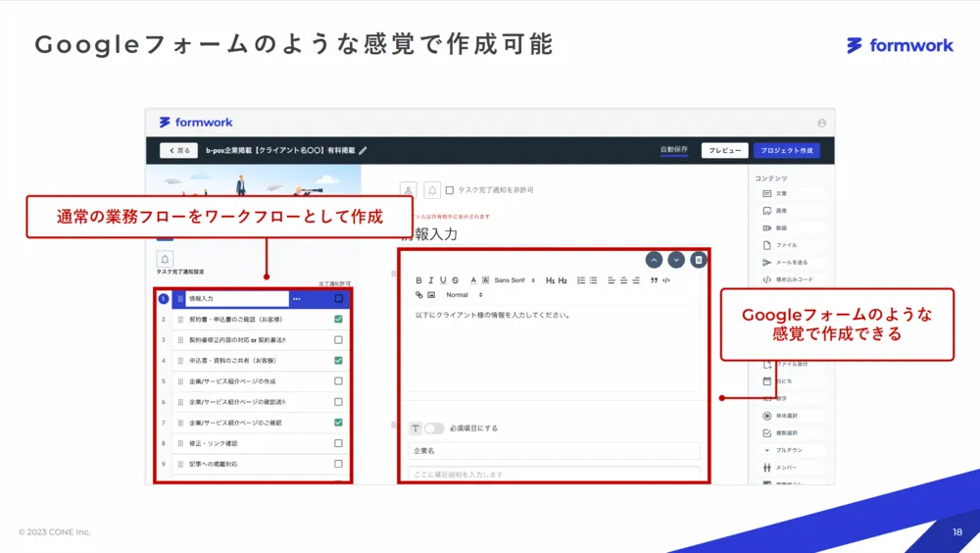
Task: Check the タスク完了通知を非許可 checkbox
Action: [x=450, y=190]
